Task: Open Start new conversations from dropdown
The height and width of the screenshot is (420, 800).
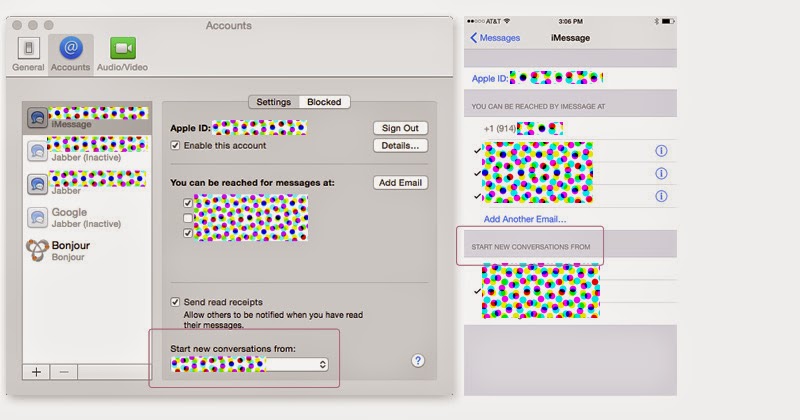Action: tap(249, 364)
